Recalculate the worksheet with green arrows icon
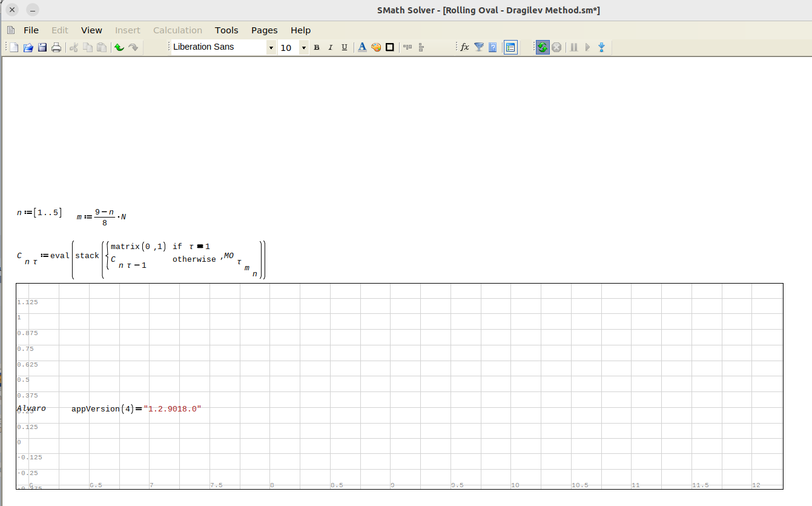Viewport: 812px width, 506px height. pyautogui.click(x=542, y=47)
